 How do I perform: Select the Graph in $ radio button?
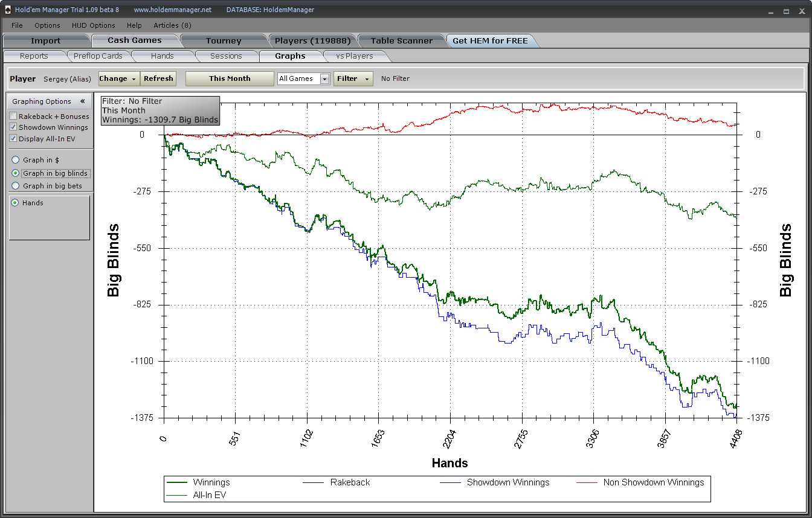click(x=16, y=160)
